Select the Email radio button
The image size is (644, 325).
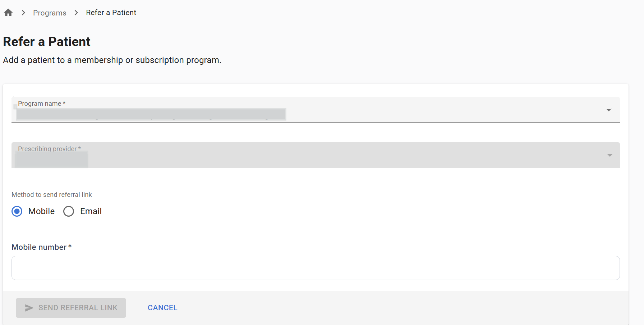69,211
